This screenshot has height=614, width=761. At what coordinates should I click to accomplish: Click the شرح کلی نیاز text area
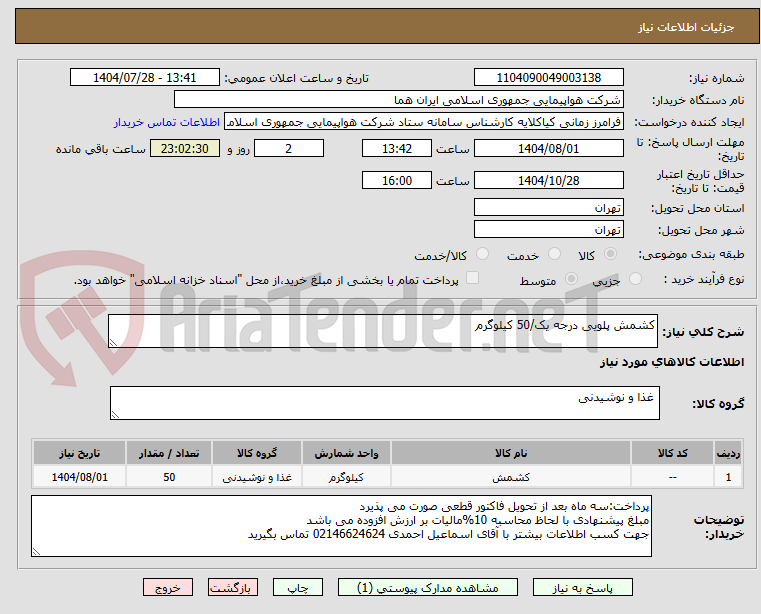[382, 331]
